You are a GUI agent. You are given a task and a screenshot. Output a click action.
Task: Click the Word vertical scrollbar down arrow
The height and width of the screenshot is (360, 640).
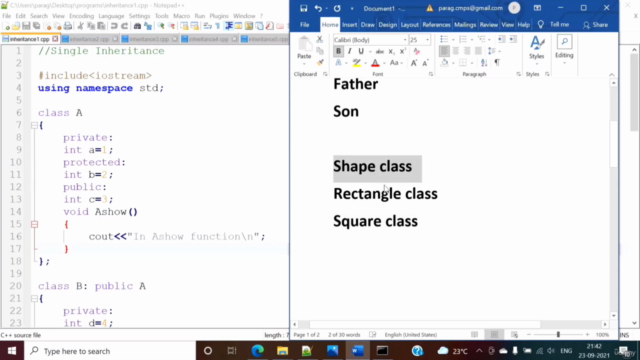coord(613,316)
